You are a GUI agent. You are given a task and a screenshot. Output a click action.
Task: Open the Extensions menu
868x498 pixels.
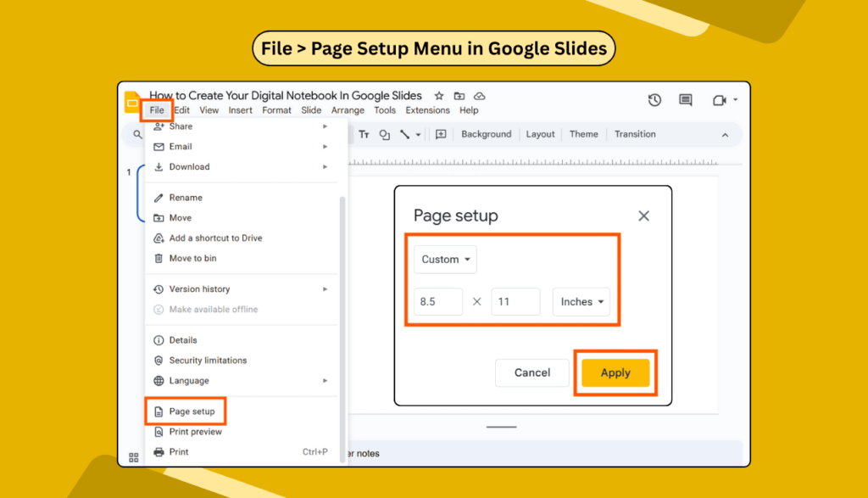point(427,109)
